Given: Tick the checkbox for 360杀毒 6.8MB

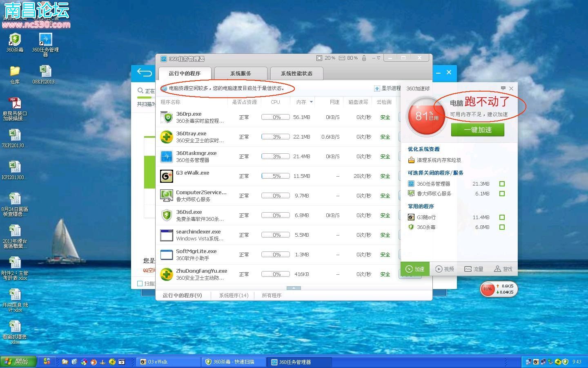Looking at the screenshot, I should pos(502,227).
